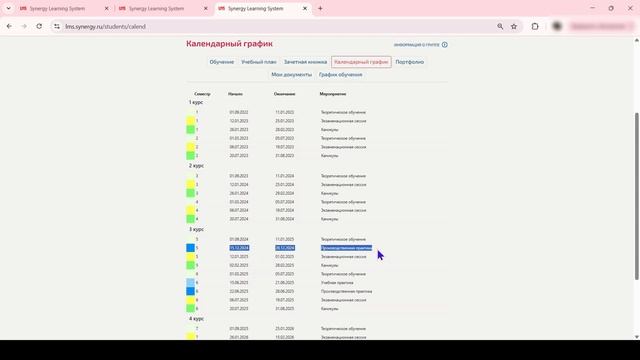Click the green swatch in row starting 02.02.2025
This screenshot has width=640, height=360.
pyautogui.click(x=191, y=265)
